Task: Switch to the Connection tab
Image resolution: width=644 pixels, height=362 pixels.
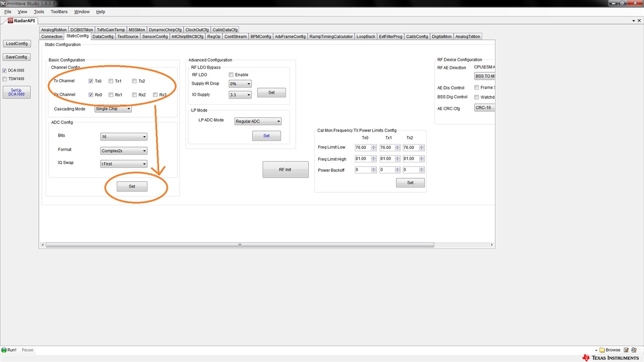Action: (x=52, y=37)
